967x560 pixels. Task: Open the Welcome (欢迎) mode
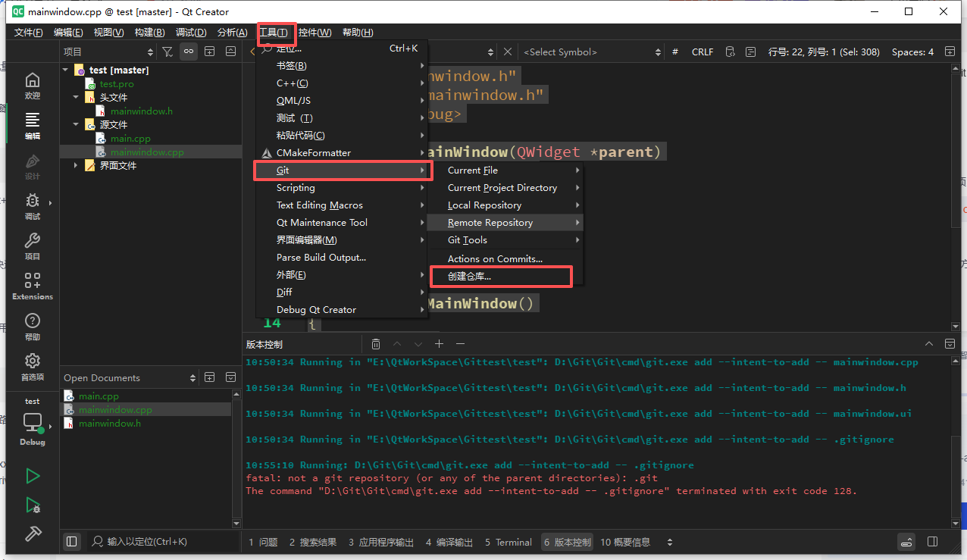[x=32, y=86]
